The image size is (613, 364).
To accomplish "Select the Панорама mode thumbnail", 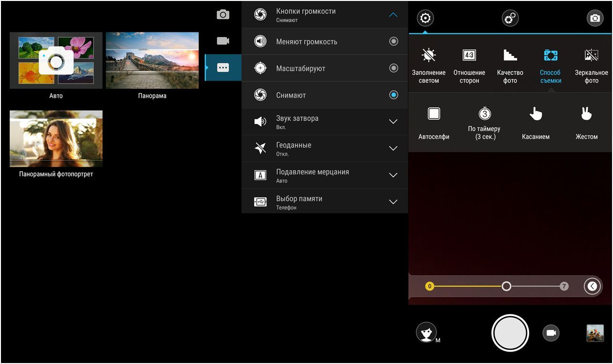I will pos(152,61).
